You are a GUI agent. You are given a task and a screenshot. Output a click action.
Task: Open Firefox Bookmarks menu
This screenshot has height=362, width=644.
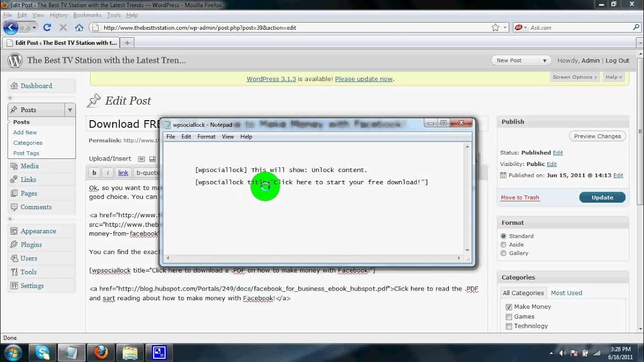88,16
